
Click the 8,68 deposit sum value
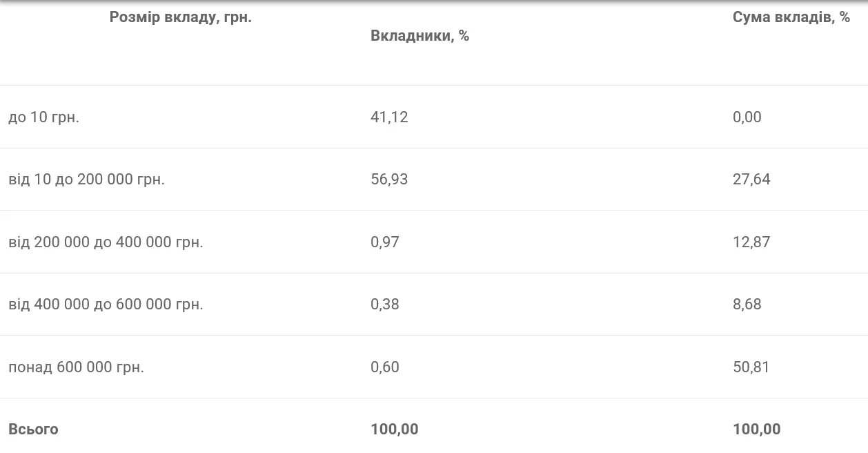(747, 305)
